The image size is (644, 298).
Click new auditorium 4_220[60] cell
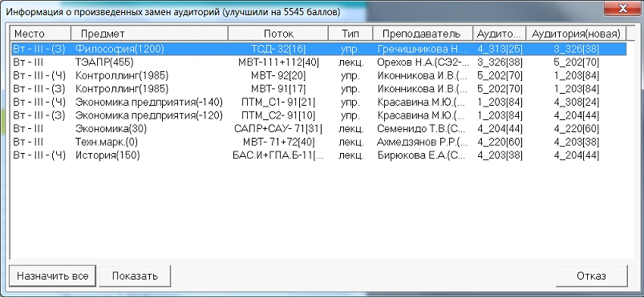point(577,129)
